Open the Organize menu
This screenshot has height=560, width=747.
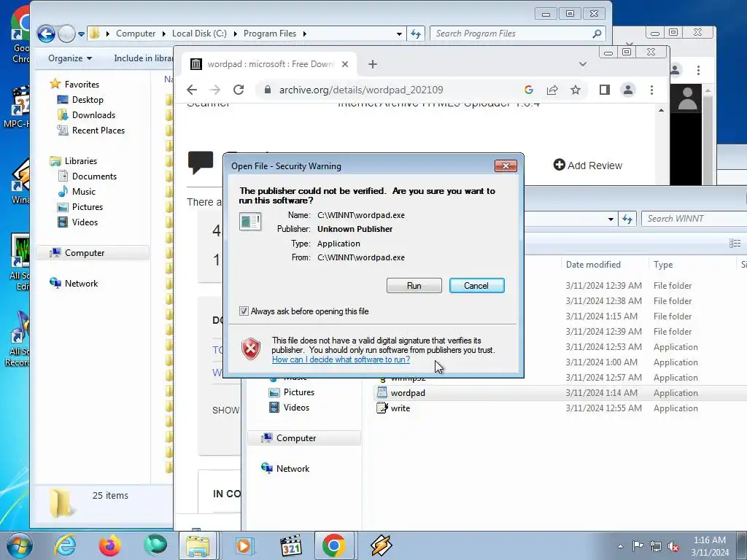click(x=69, y=58)
